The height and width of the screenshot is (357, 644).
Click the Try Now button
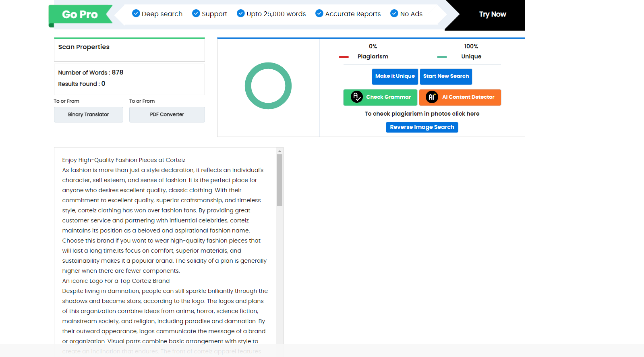(x=492, y=15)
